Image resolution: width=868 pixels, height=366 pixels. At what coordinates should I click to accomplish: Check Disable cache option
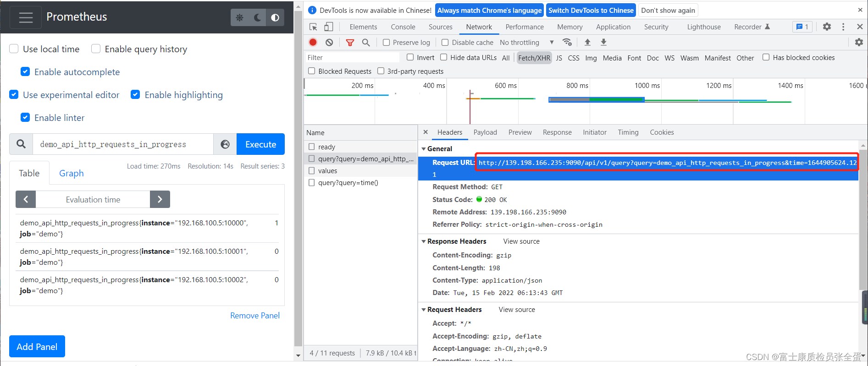[x=445, y=42]
